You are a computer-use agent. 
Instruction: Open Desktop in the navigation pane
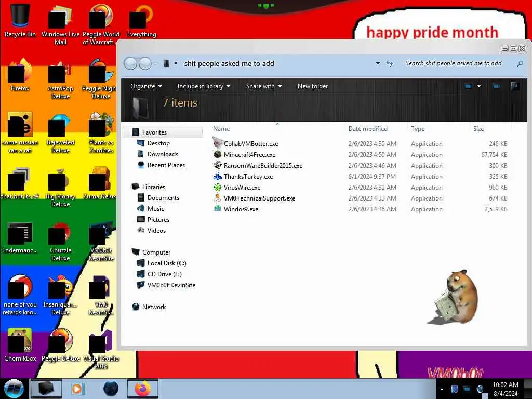158,143
